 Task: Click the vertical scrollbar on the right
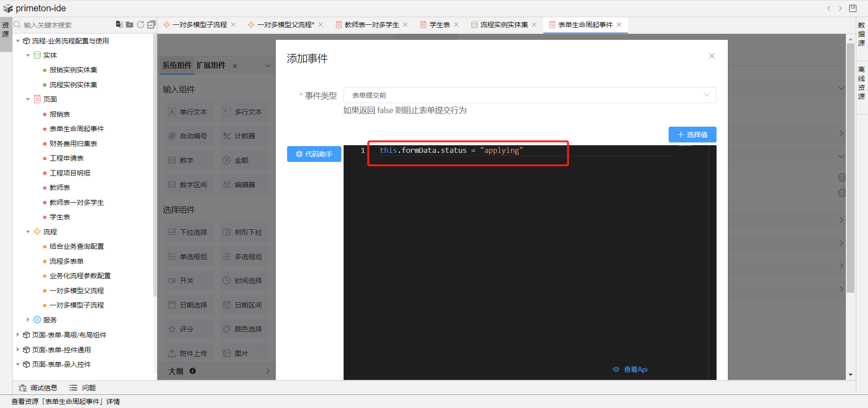(850, 181)
